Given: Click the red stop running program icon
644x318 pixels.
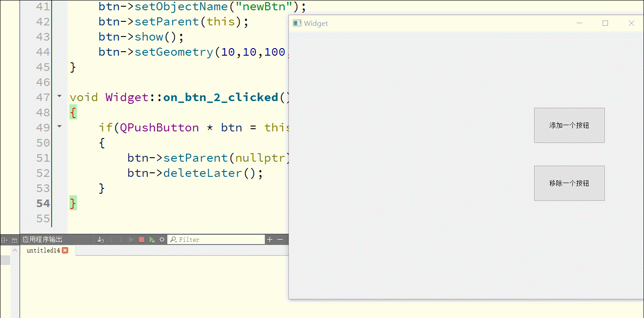Looking at the screenshot, I should point(142,240).
